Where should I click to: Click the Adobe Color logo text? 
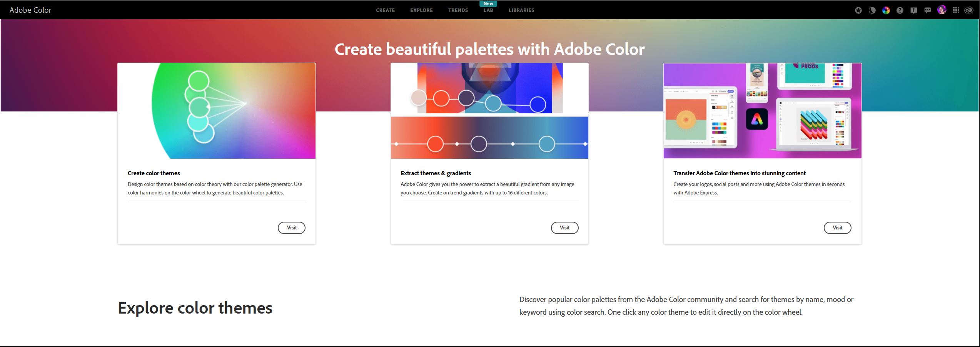coord(30,10)
